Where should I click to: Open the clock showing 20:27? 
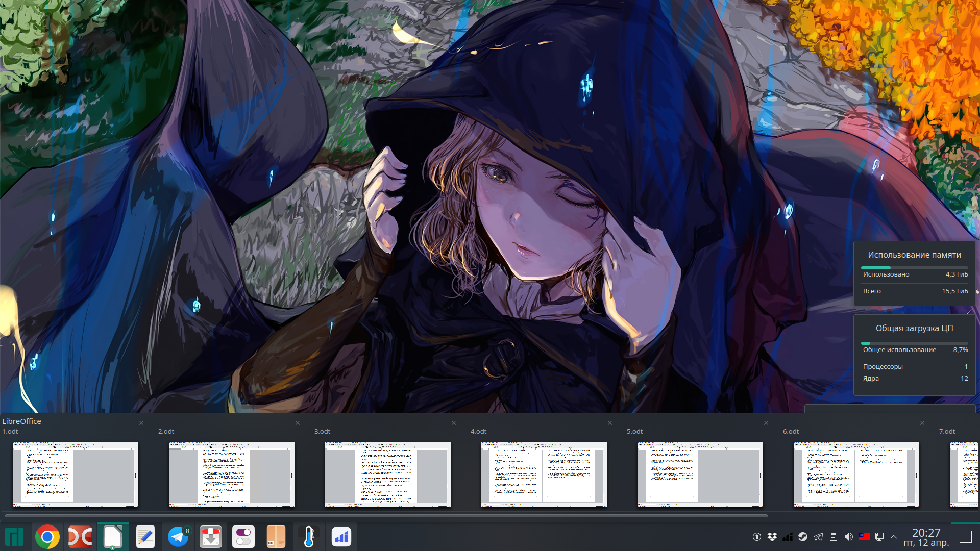click(x=926, y=537)
